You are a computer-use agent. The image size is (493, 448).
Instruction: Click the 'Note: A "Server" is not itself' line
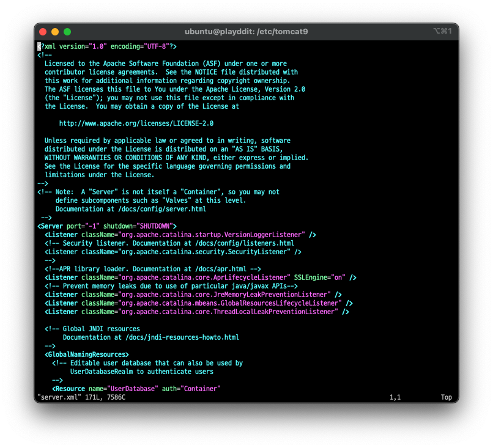158,192
